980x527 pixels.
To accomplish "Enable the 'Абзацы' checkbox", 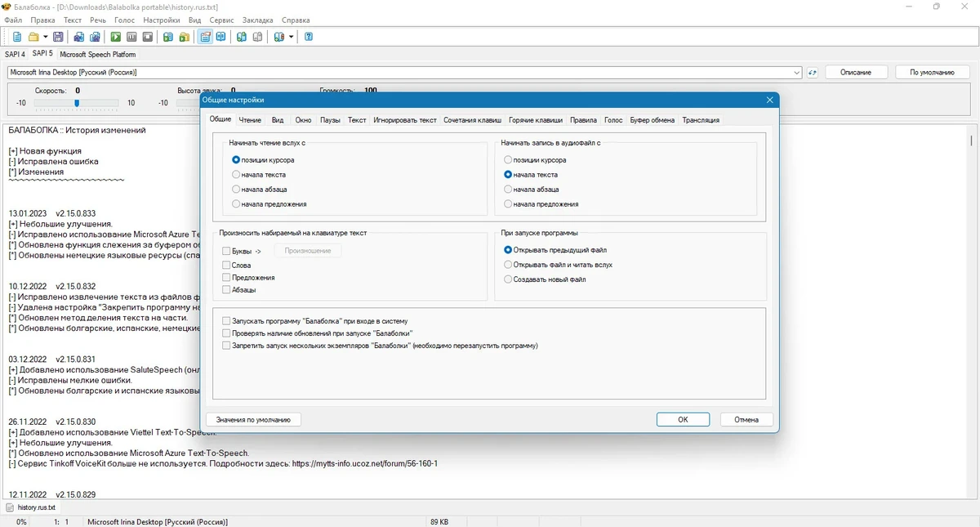I will click(226, 290).
